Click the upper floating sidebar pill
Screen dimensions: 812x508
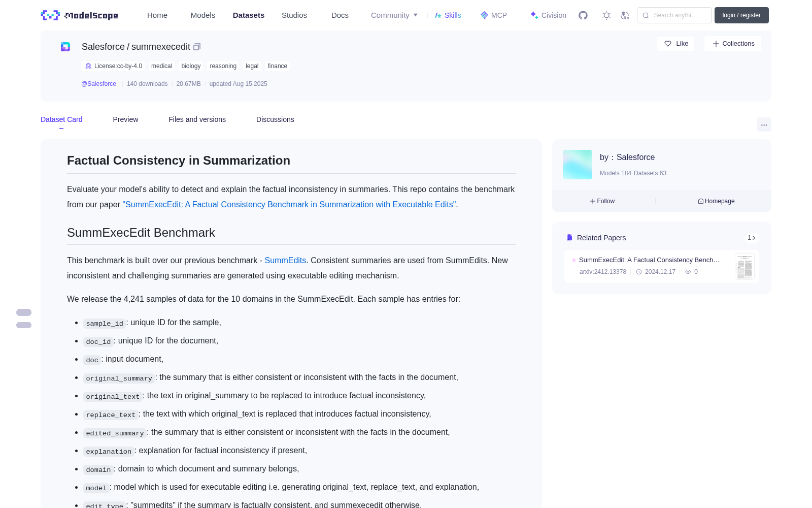[24, 312]
